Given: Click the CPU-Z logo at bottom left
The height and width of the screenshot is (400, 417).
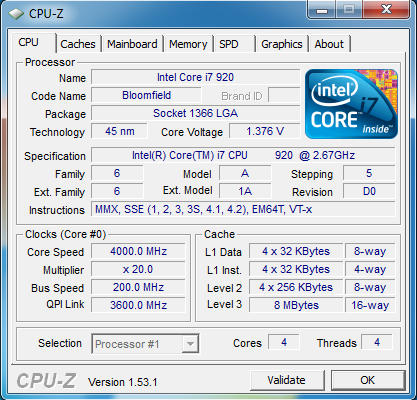Looking at the screenshot, I should point(46,381).
